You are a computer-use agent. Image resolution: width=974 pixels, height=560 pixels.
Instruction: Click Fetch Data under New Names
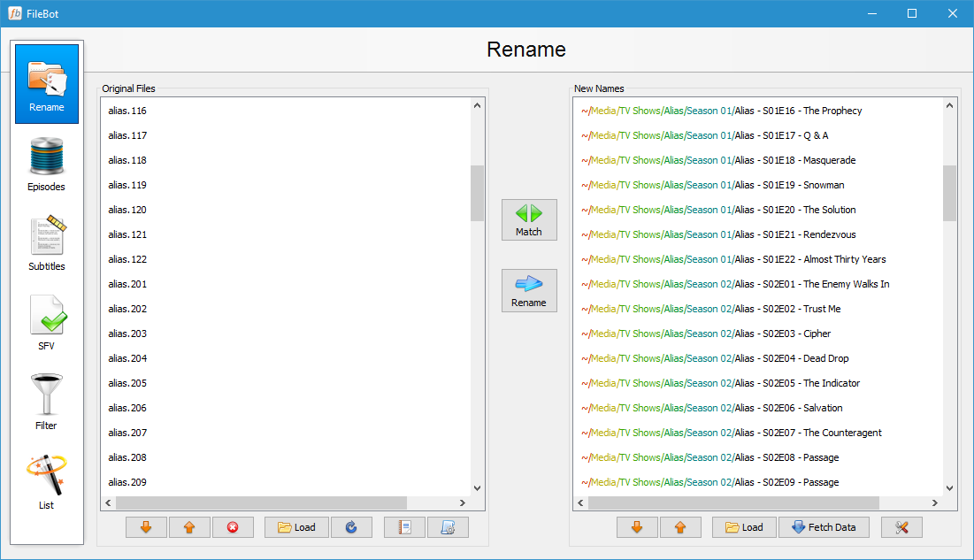point(824,526)
